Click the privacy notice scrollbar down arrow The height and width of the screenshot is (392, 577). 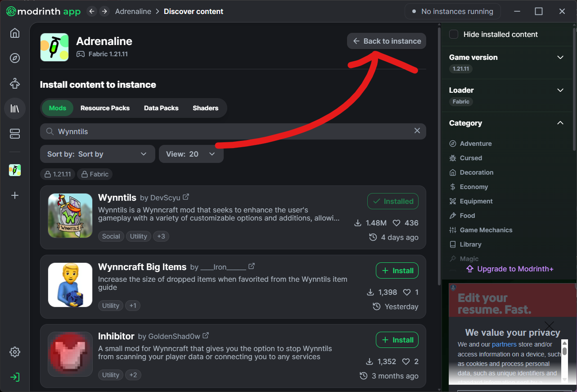564,379
